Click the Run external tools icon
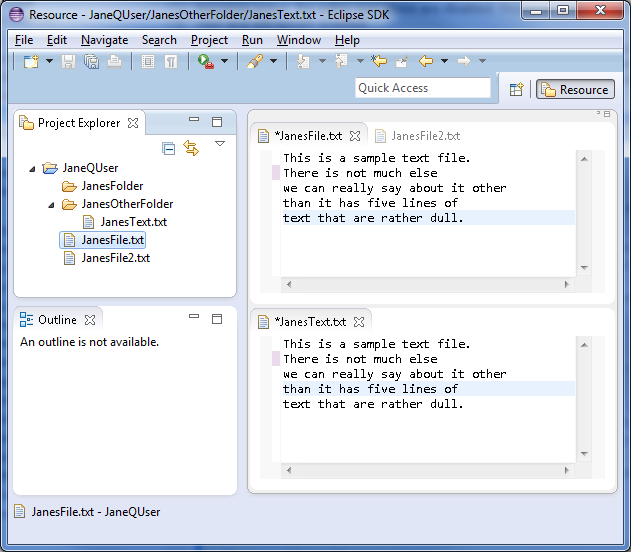The width and height of the screenshot is (631, 552). tap(206, 61)
